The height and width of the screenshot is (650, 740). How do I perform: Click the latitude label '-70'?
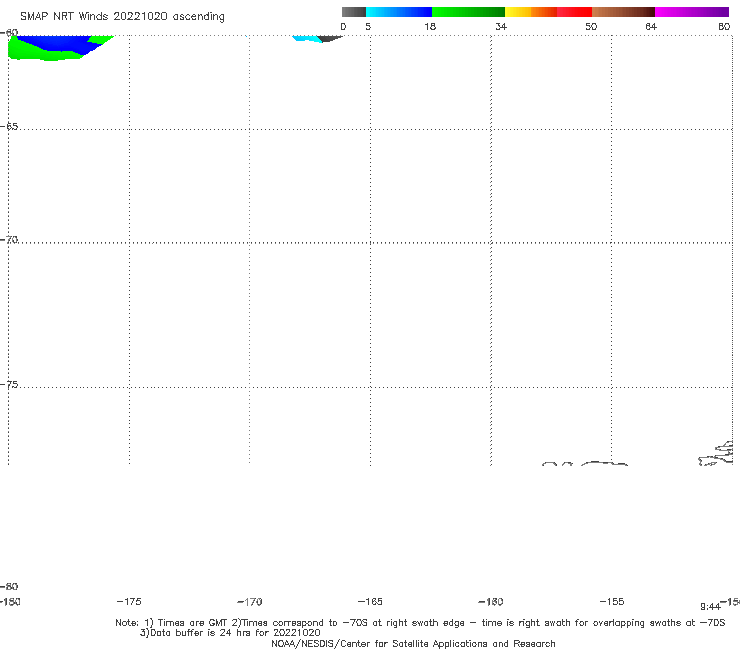tap(9, 240)
